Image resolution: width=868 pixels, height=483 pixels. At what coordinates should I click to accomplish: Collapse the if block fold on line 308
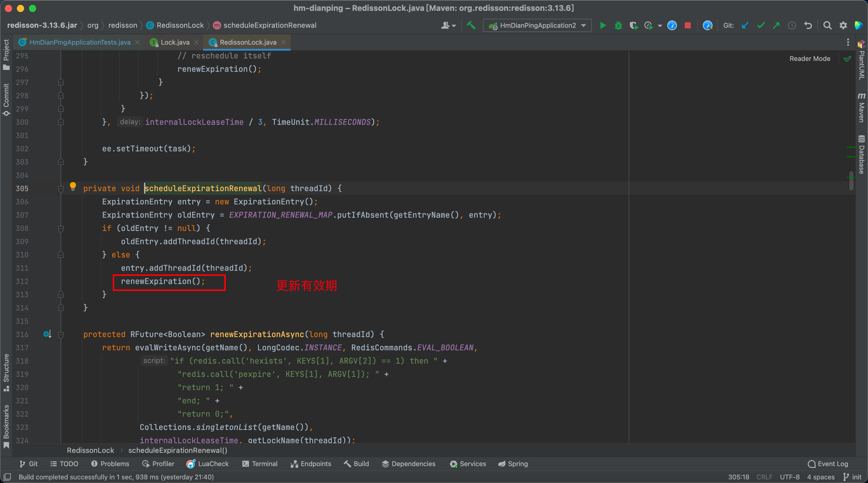[x=61, y=229]
